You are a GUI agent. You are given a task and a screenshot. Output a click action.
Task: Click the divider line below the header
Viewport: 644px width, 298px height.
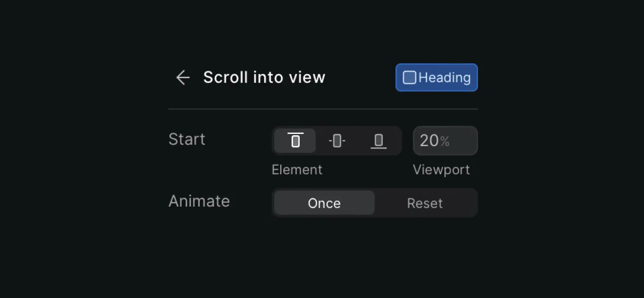coord(323,109)
